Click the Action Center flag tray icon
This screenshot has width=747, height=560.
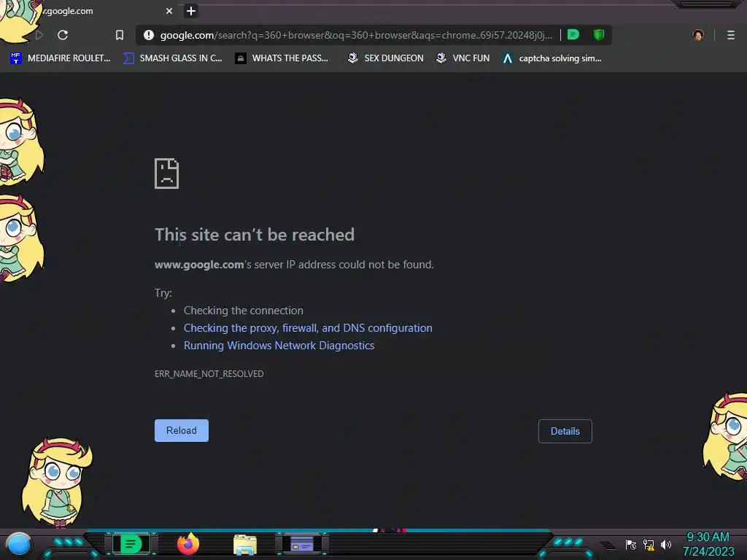point(631,545)
